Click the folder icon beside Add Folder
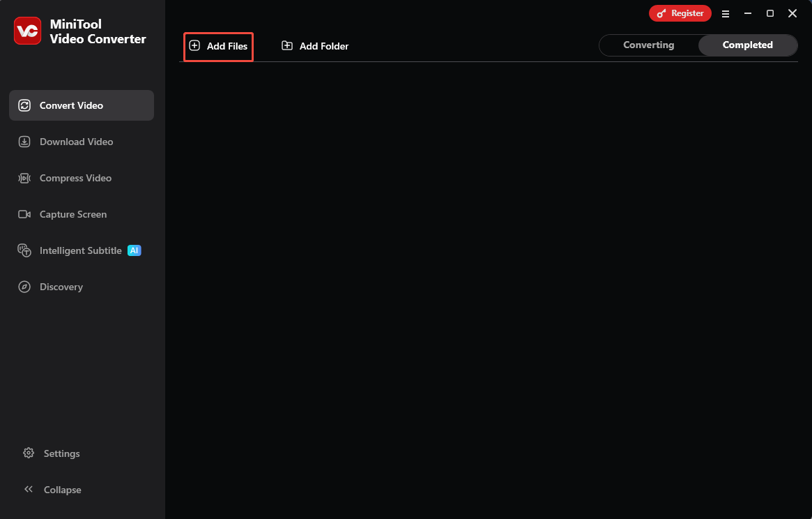This screenshot has width=812, height=519. coord(286,45)
